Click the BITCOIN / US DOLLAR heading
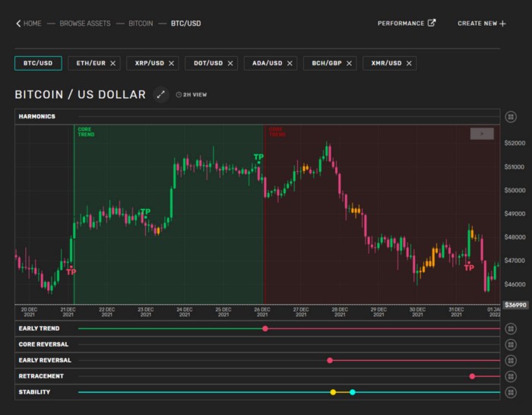The width and height of the screenshot is (532, 415). (81, 95)
